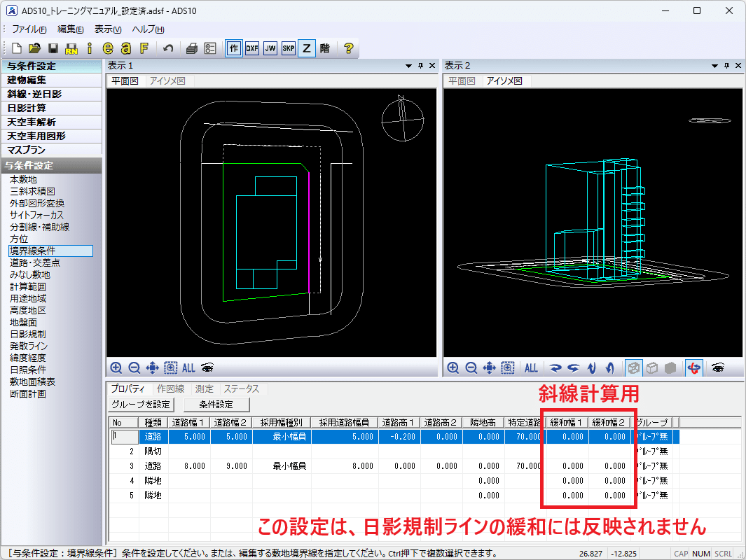Click 採用幅種別 column header
Image resolution: width=746 pixels, height=560 pixels.
click(281, 422)
